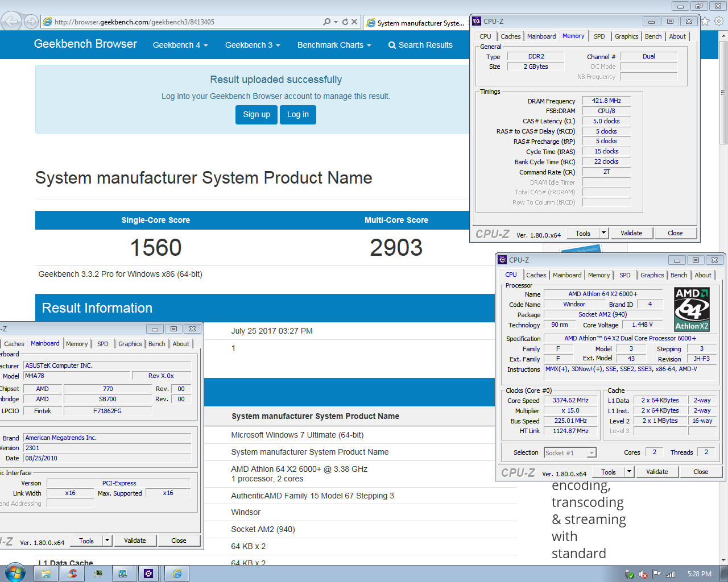Switch to Caches tab in top CPU-Z window
Image resolution: width=728 pixels, height=582 pixels.
[510, 36]
